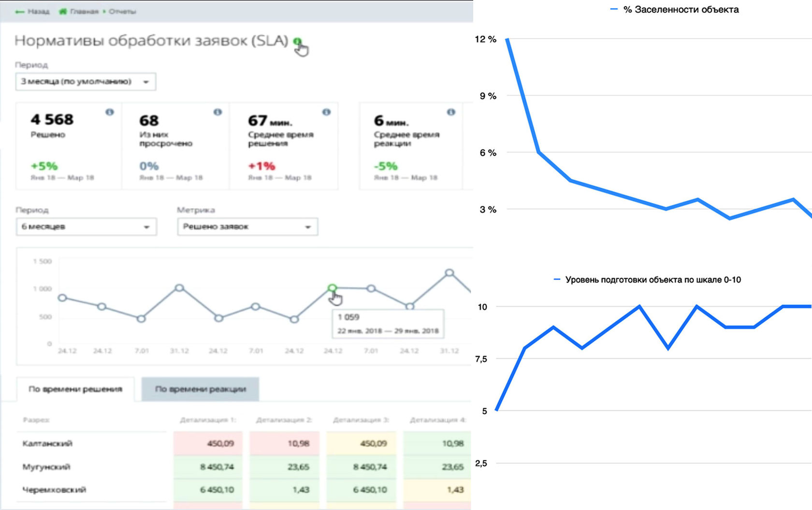Go to Главная in the breadcrumb
The height and width of the screenshot is (510, 812).
pos(84,11)
